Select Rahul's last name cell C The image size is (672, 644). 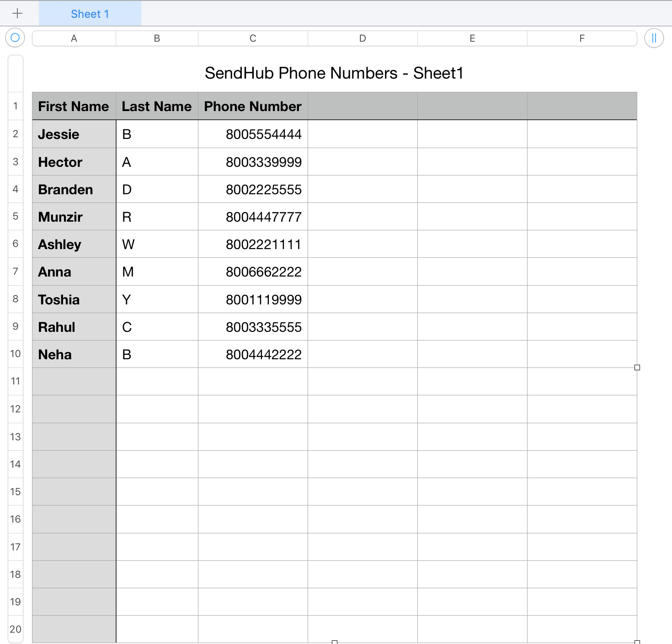157,327
